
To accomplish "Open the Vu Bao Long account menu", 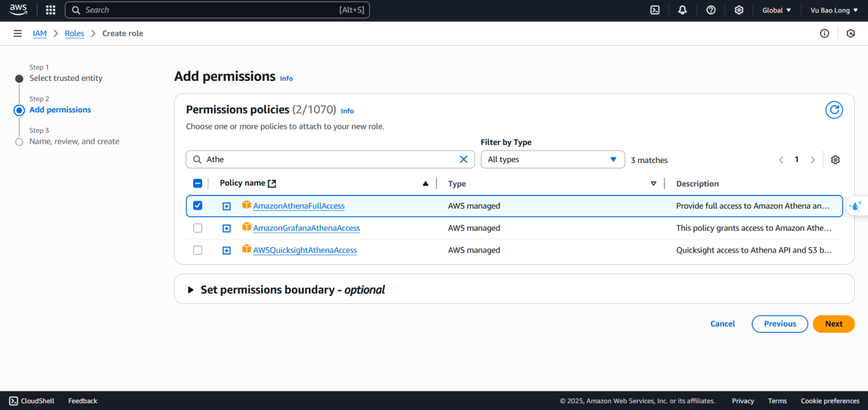I will (834, 10).
